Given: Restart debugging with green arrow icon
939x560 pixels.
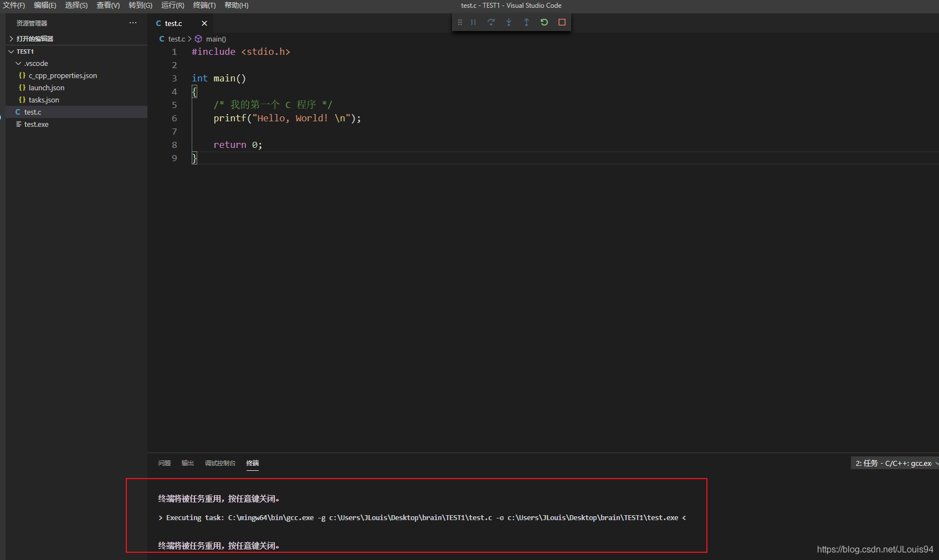Looking at the screenshot, I should (544, 22).
